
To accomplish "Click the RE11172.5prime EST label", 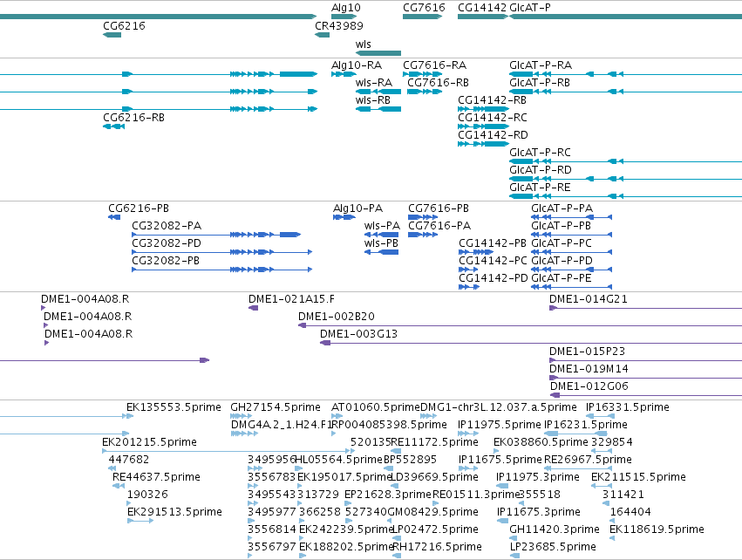I will point(434,442).
